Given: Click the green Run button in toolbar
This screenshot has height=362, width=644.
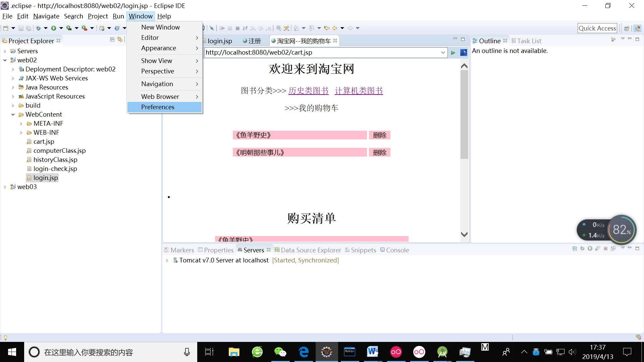Looking at the screenshot, I should [54, 28].
